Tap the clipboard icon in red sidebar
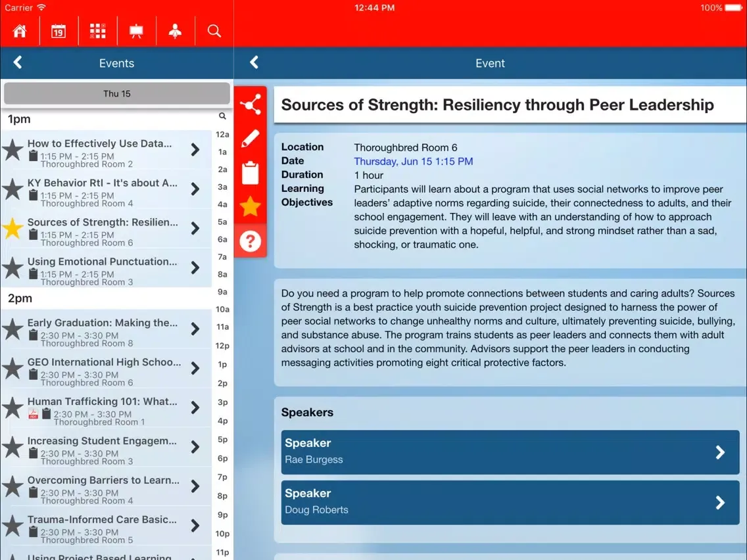 click(251, 172)
